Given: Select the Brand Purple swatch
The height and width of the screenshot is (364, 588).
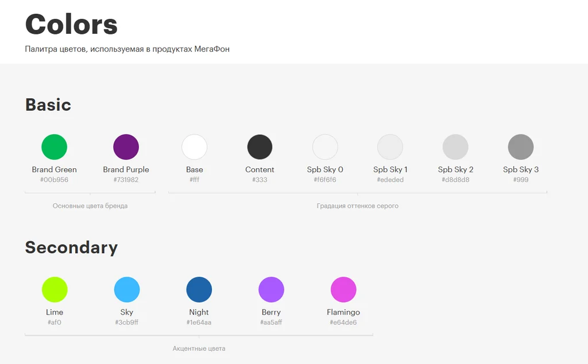Looking at the screenshot, I should [126, 147].
